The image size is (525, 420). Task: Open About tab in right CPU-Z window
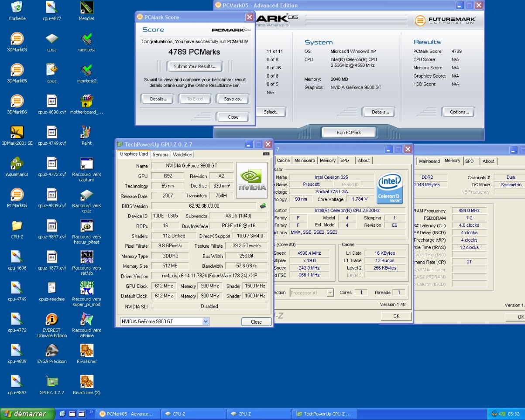coord(488,161)
